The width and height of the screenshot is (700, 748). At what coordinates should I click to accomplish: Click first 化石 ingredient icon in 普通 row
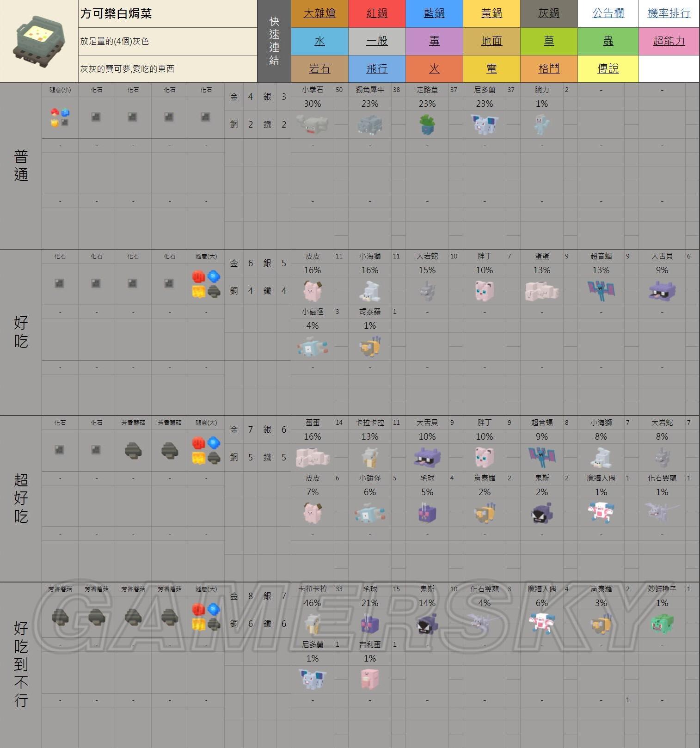pyautogui.click(x=96, y=117)
